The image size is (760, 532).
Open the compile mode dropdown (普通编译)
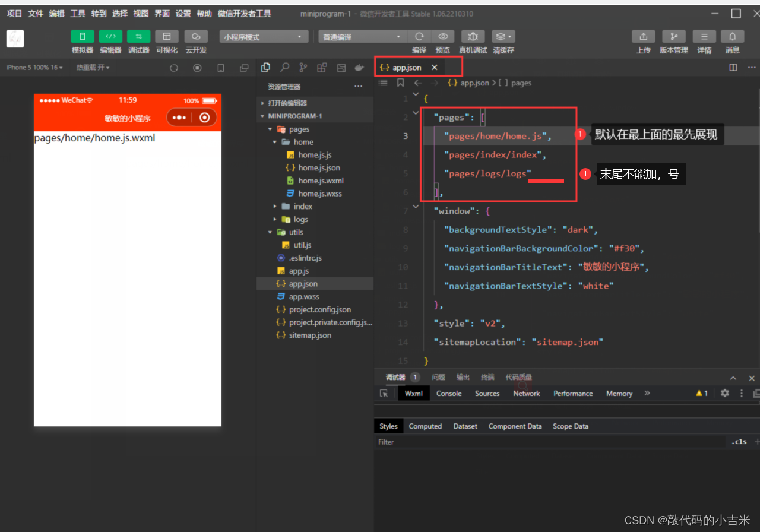362,37
